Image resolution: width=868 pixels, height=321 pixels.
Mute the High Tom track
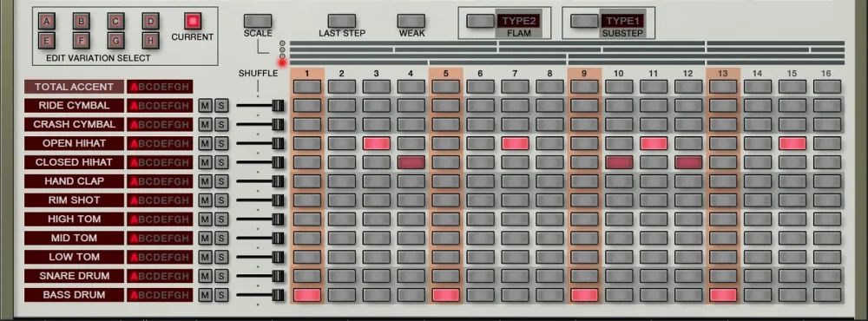coord(206,219)
